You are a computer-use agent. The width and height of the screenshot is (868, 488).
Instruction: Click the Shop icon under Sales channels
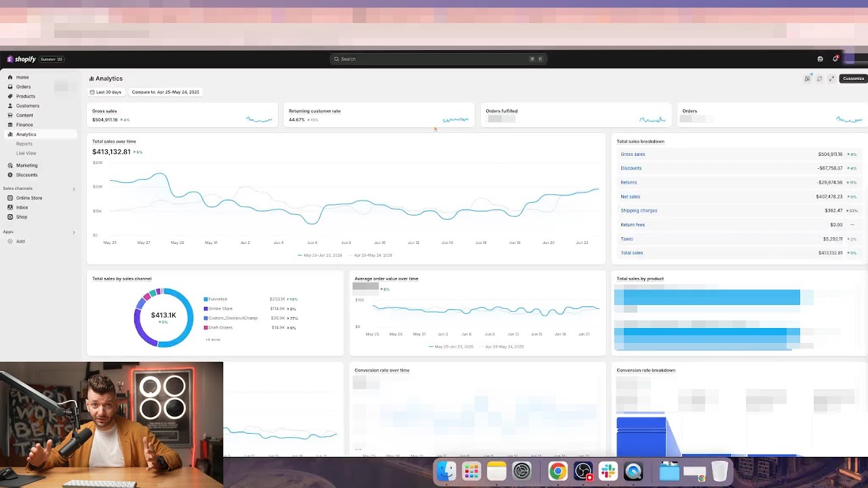click(10, 217)
